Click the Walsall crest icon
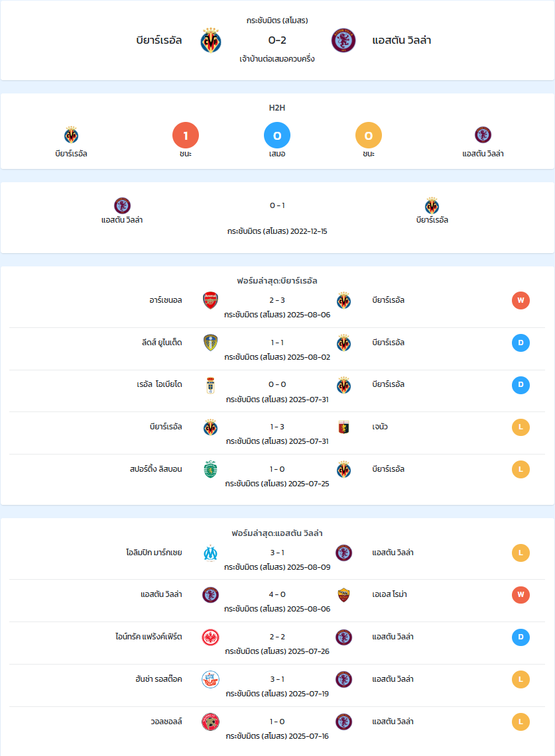The width and height of the screenshot is (555, 756). pyautogui.click(x=210, y=722)
